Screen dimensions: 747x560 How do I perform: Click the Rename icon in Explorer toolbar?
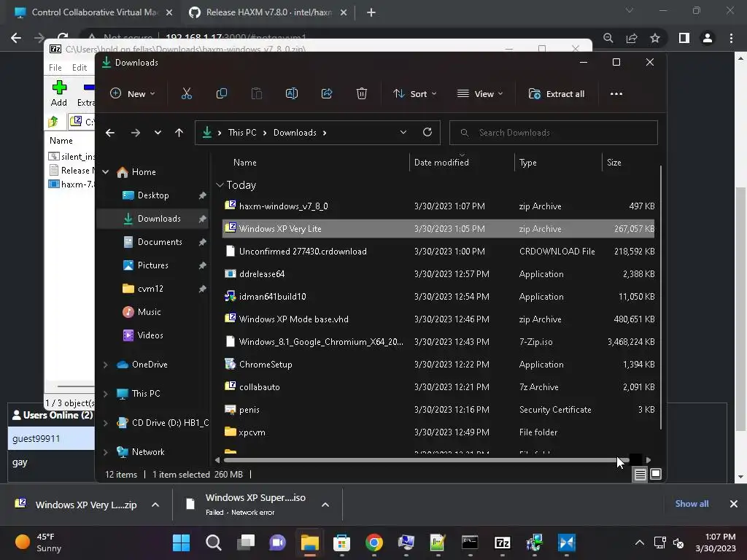[292, 94]
